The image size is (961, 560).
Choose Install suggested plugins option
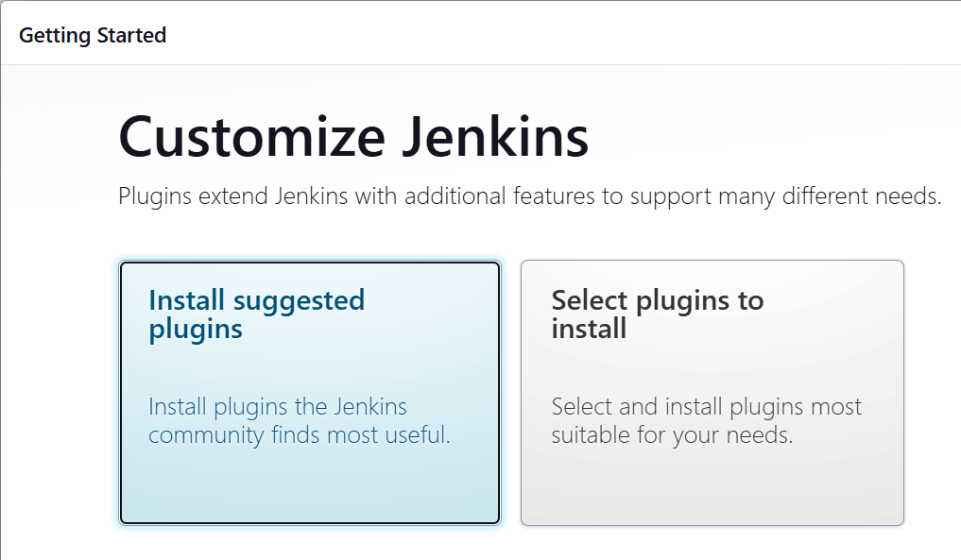point(310,393)
